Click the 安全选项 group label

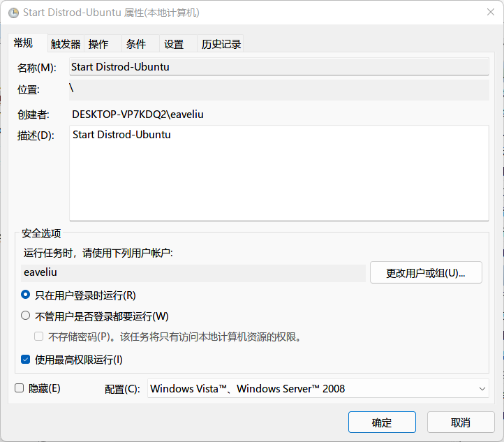(x=41, y=233)
